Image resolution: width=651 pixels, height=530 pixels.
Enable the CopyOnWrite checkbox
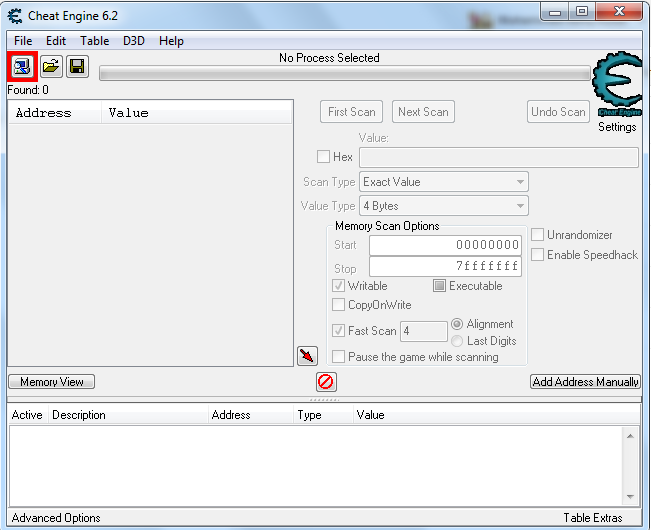pyautogui.click(x=338, y=305)
